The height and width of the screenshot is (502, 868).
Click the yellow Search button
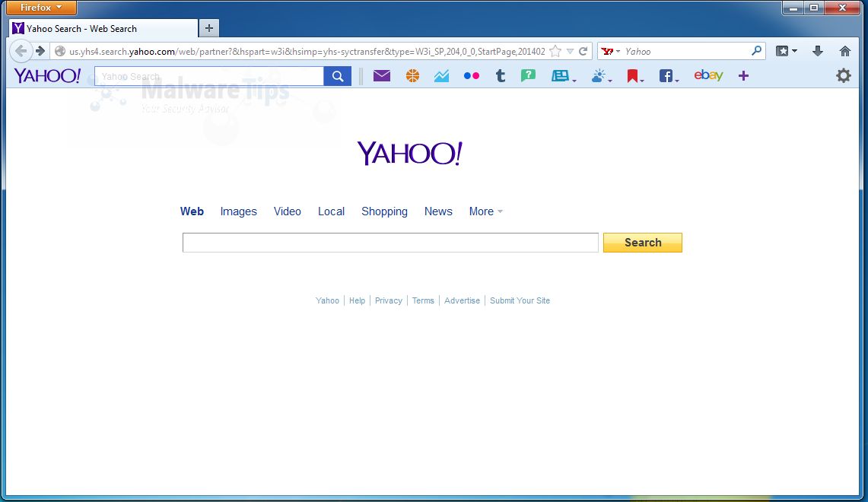[x=643, y=243]
